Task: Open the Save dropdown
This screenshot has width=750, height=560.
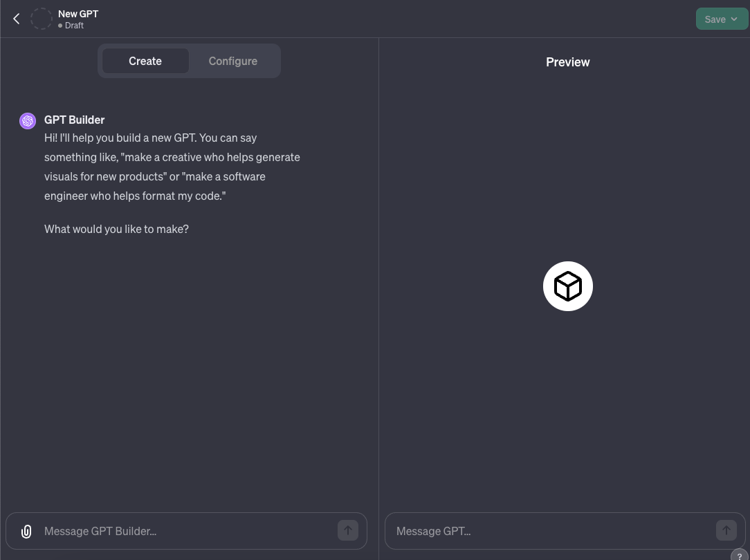Action: pos(715,19)
